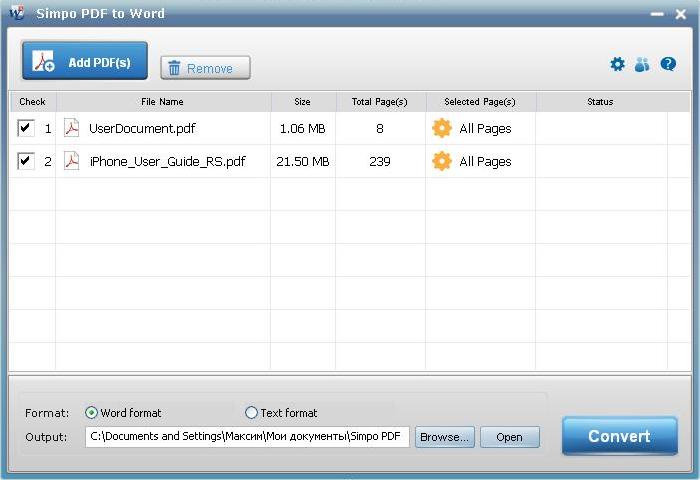Click Add PDF(s) button
Image resolution: width=700 pixels, height=480 pixels.
(85, 62)
